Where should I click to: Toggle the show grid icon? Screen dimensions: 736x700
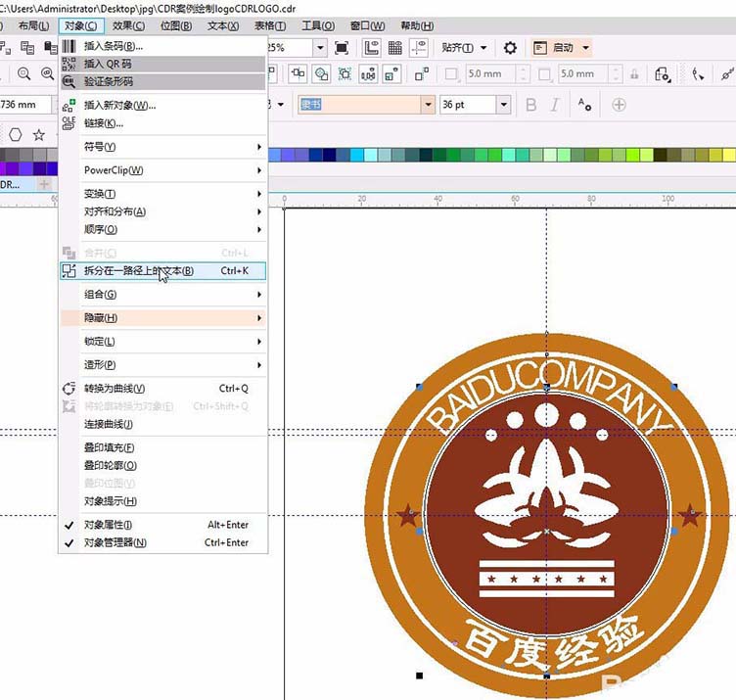pos(394,48)
